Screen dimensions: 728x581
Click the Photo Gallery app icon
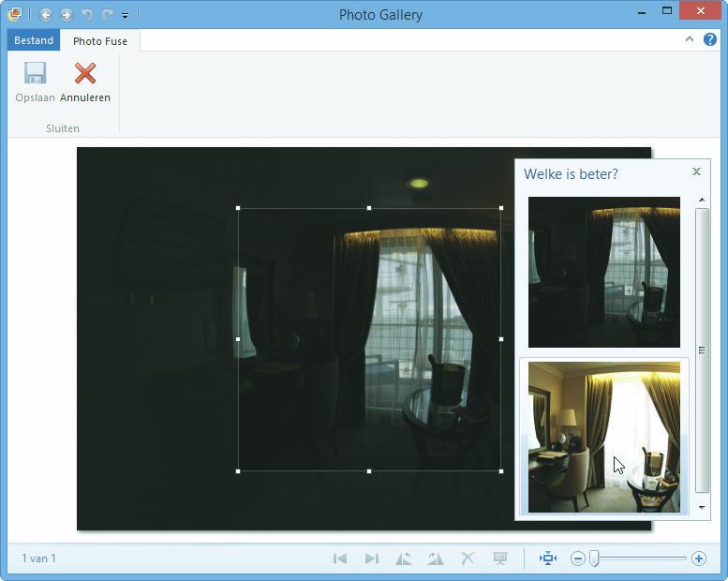(14, 14)
